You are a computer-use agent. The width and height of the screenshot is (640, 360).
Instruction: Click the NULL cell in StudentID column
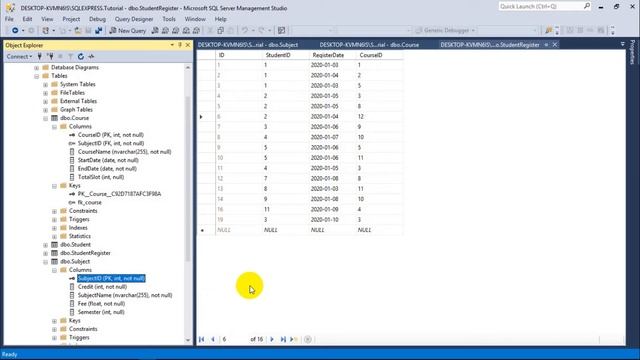[286, 230]
